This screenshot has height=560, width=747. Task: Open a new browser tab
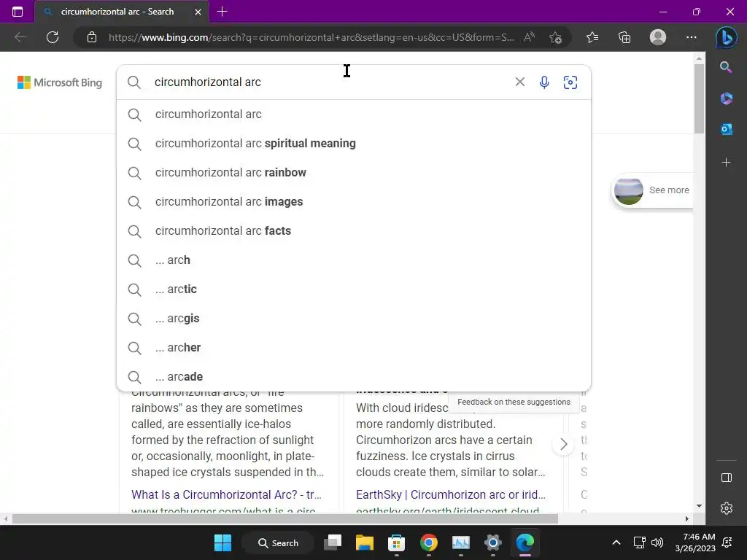coord(222,12)
